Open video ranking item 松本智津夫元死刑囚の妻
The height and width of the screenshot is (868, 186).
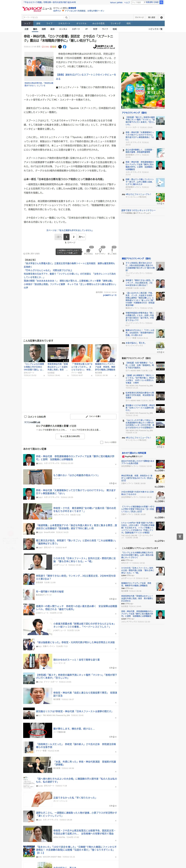[140, 395]
